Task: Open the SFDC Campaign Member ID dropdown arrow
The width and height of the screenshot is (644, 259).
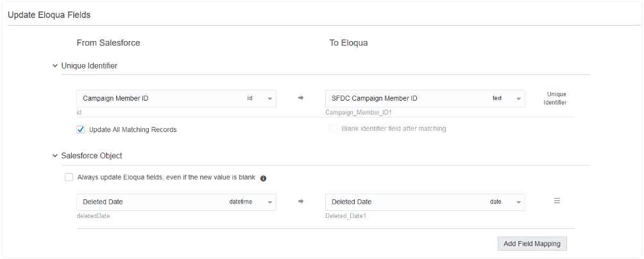Action: pyautogui.click(x=518, y=99)
